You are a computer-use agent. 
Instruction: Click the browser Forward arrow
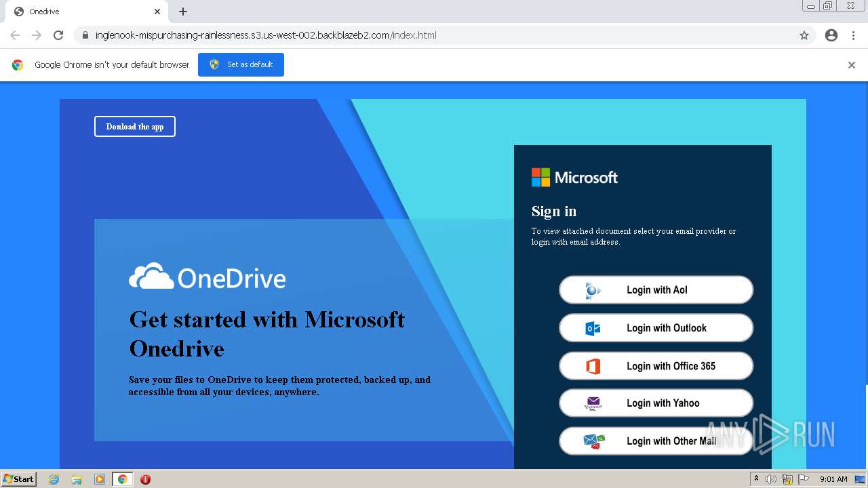point(37,35)
